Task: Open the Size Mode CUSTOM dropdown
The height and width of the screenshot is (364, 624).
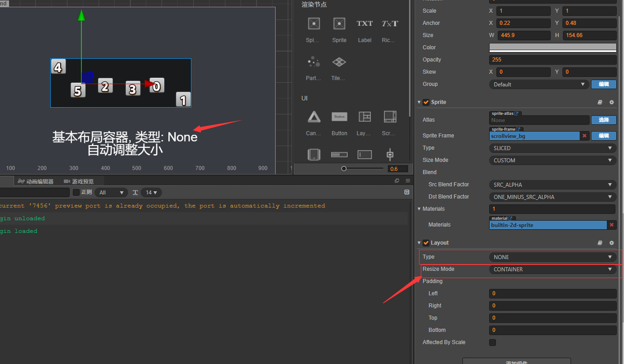Action: [x=553, y=160]
